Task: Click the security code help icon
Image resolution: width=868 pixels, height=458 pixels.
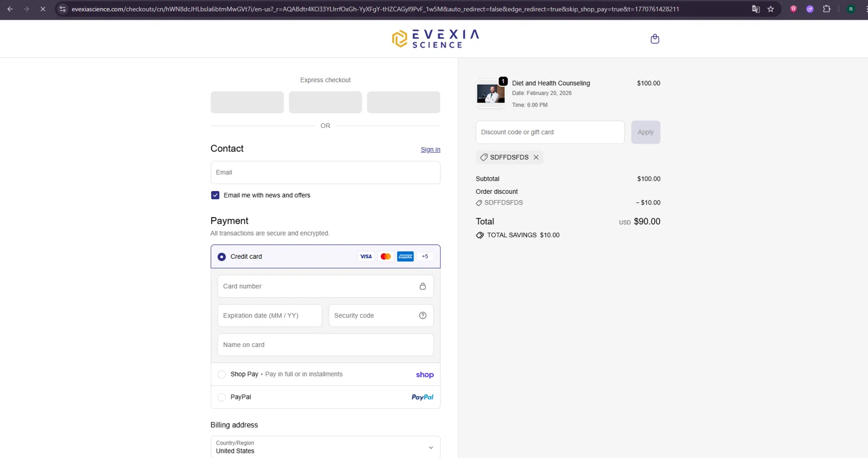Action: coord(422,316)
